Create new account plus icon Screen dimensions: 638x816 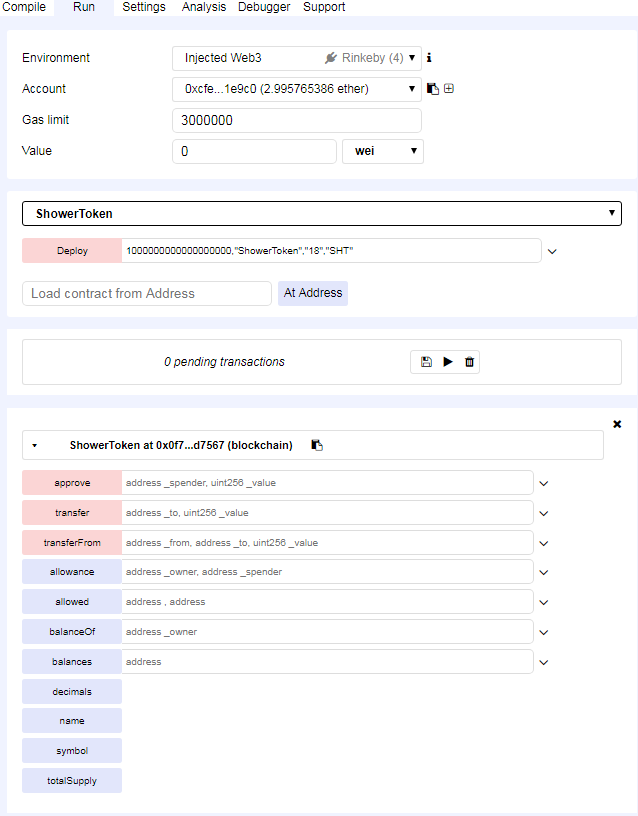point(449,88)
